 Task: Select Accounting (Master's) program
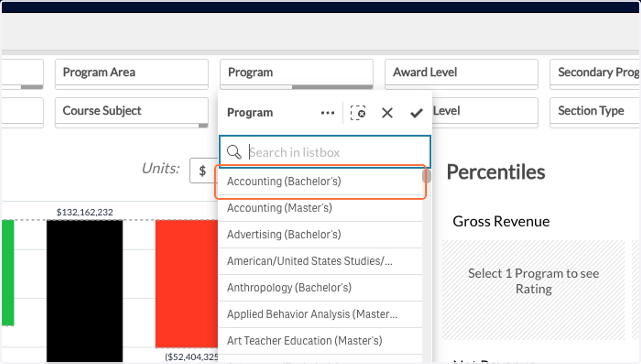320,208
